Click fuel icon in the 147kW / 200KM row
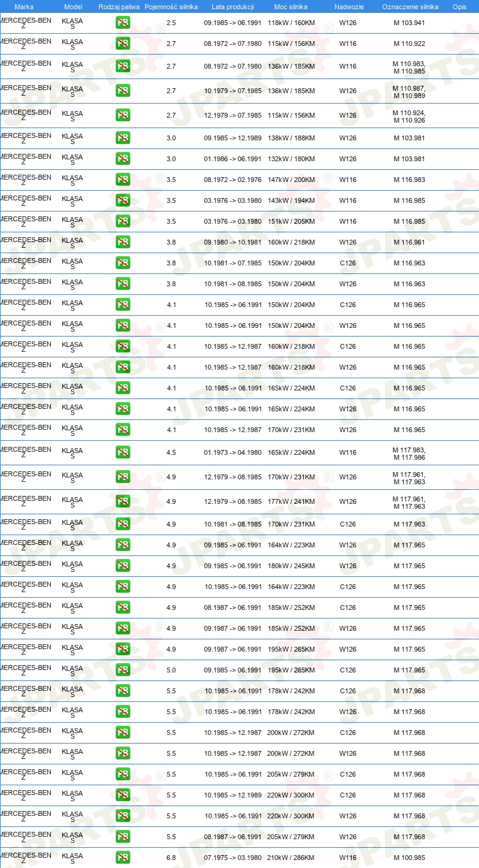This screenshot has height=868, width=479. (x=123, y=180)
